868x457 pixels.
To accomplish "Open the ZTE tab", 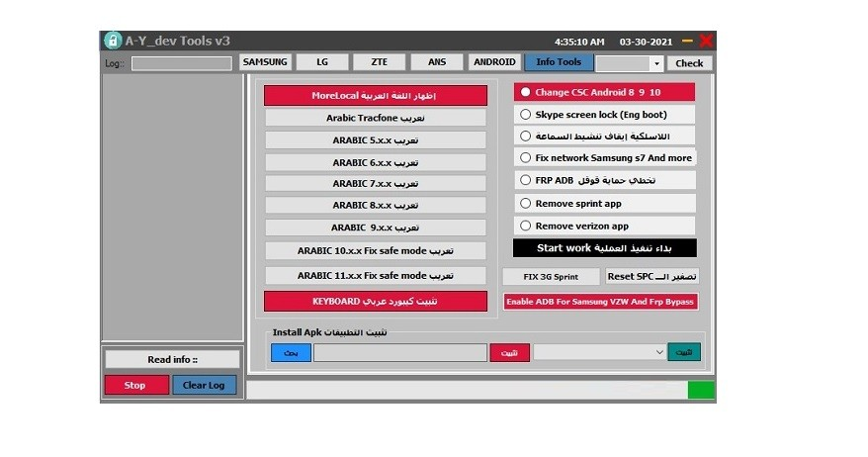I will [380, 62].
